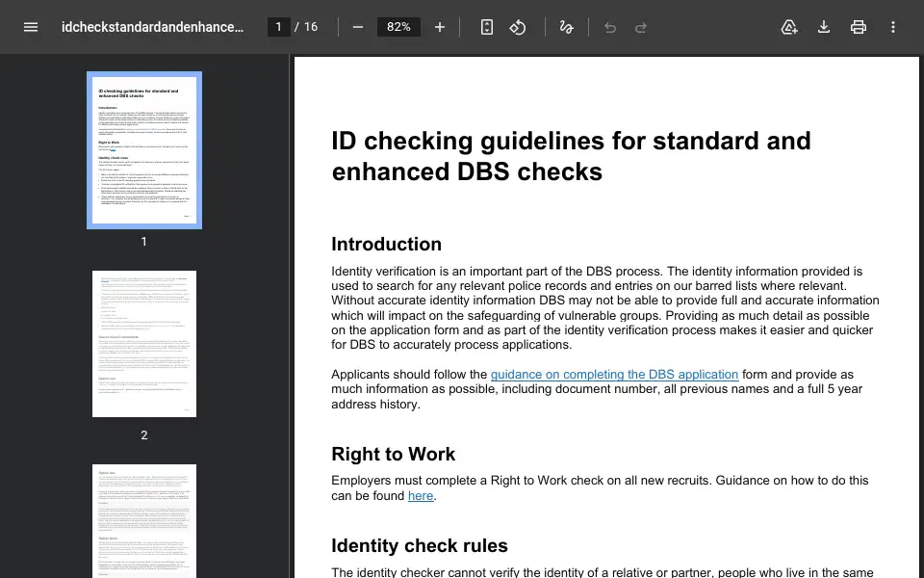Click the page label '2' under thumbnail
This screenshot has width=924, height=578.
coord(143,435)
